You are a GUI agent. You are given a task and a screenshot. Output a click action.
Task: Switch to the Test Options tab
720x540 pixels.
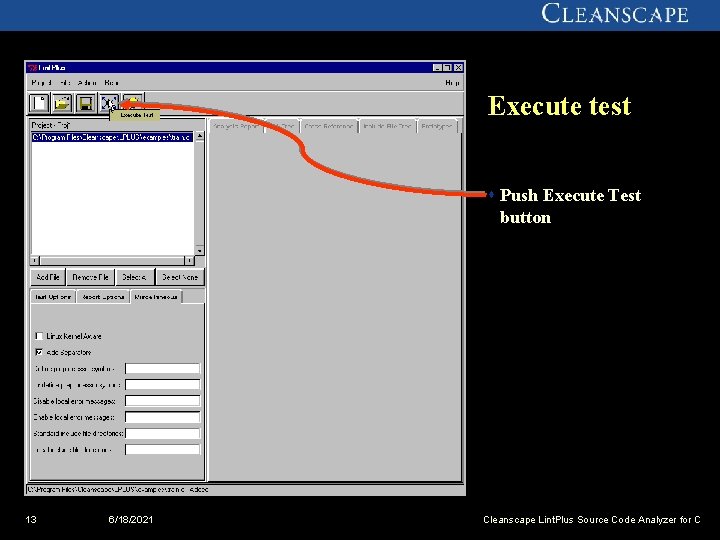pyautogui.click(x=53, y=297)
